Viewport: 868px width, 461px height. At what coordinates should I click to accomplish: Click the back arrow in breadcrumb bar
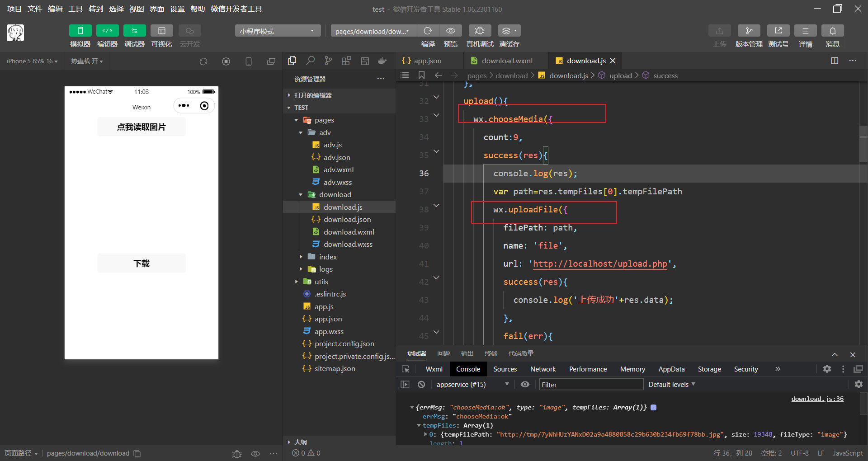[x=438, y=75]
